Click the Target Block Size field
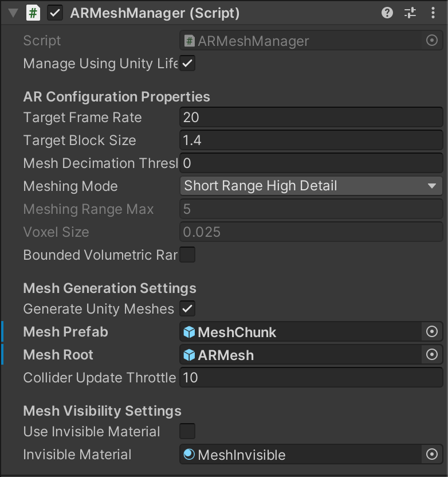Viewport: 448px width, 477px height. tap(311, 140)
